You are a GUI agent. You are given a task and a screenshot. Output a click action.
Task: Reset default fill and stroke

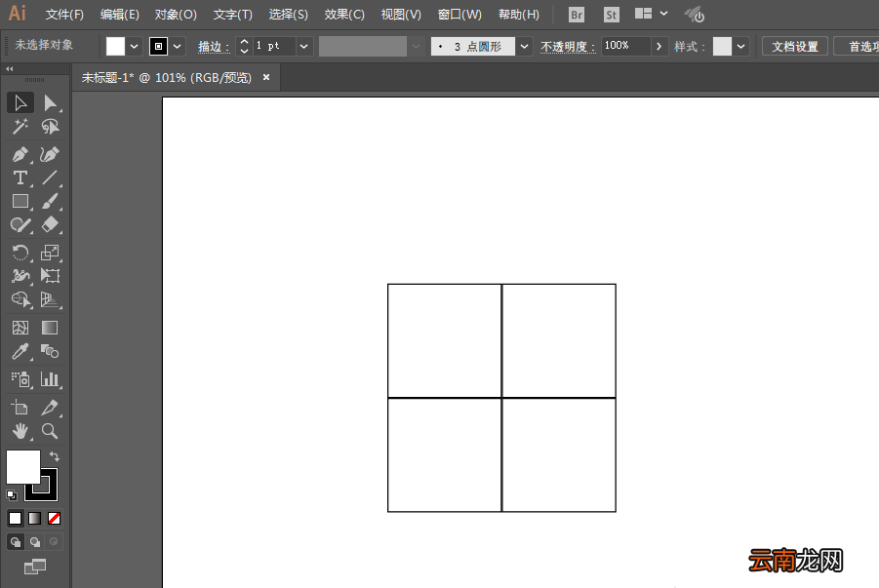(11, 495)
